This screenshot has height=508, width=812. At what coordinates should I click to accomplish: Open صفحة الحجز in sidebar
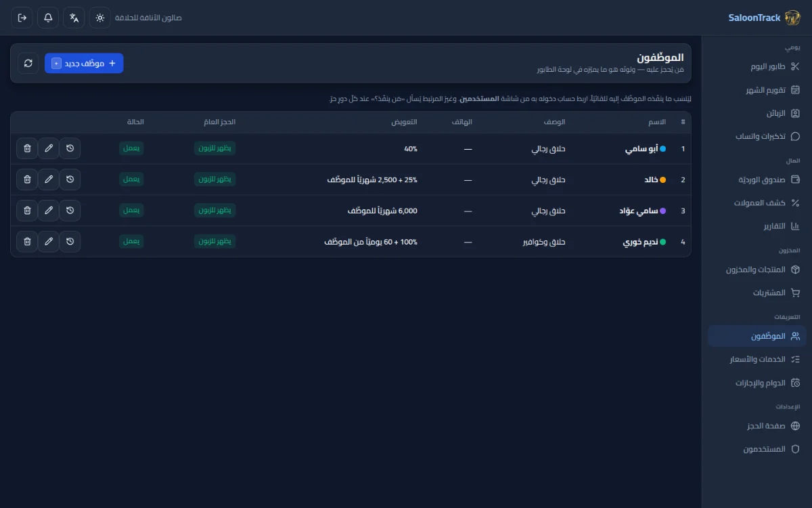pos(757,426)
